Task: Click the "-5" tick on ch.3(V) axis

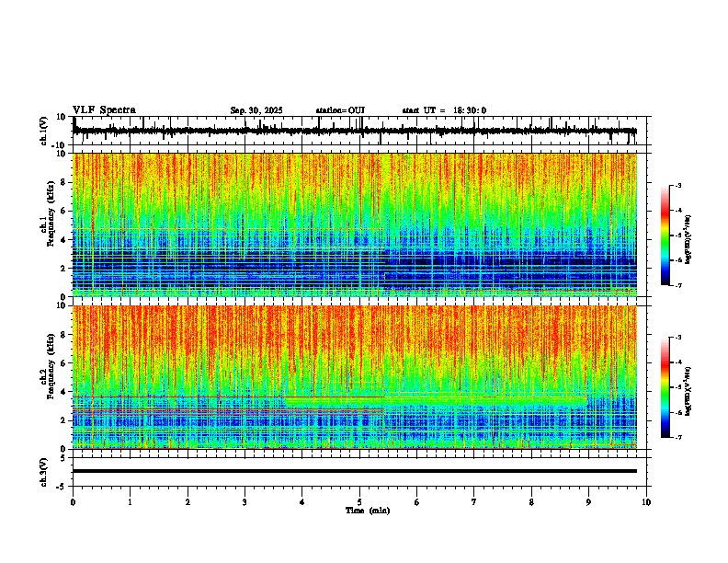Action: pyautogui.click(x=62, y=487)
